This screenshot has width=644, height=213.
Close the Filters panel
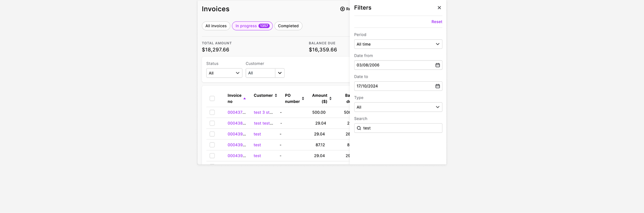click(439, 8)
